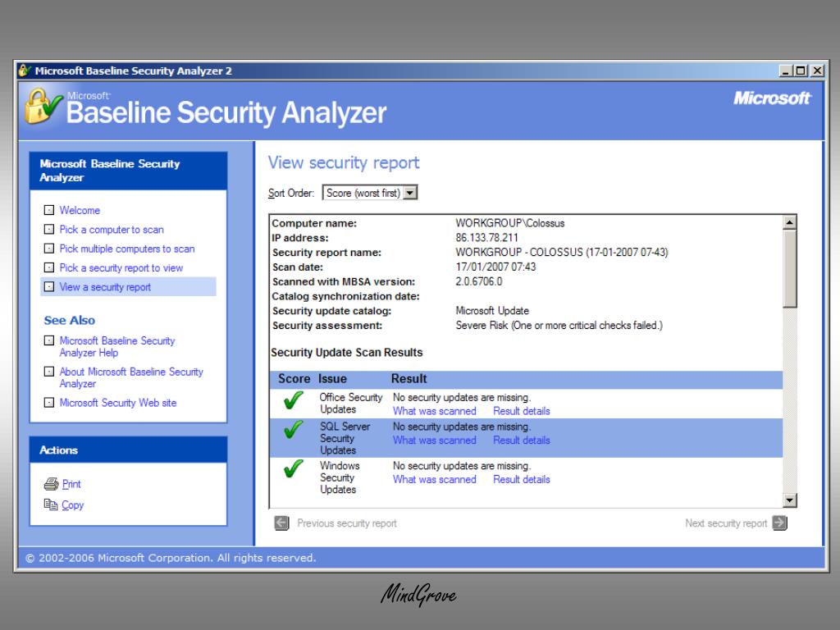840x630 pixels.
Task: Click the WORKGROUP\Colossus computer name value
Action: coord(510,223)
